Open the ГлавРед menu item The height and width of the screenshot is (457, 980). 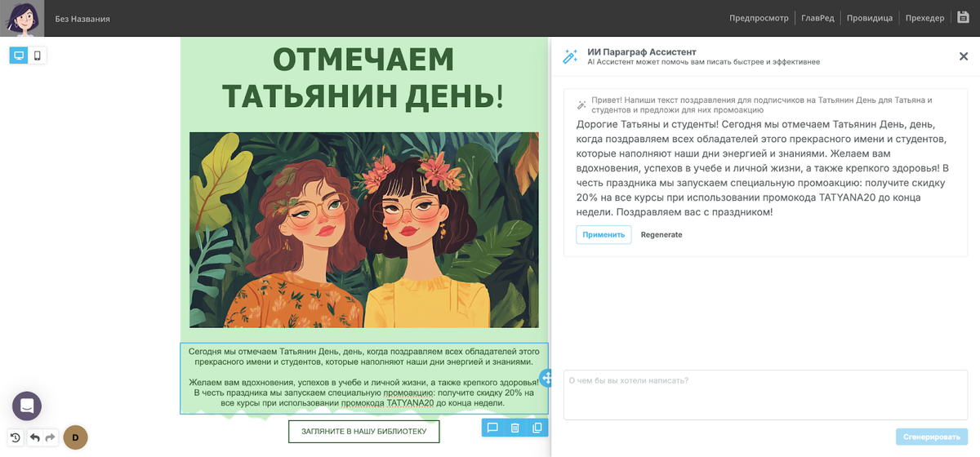click(x=817, y=18)
